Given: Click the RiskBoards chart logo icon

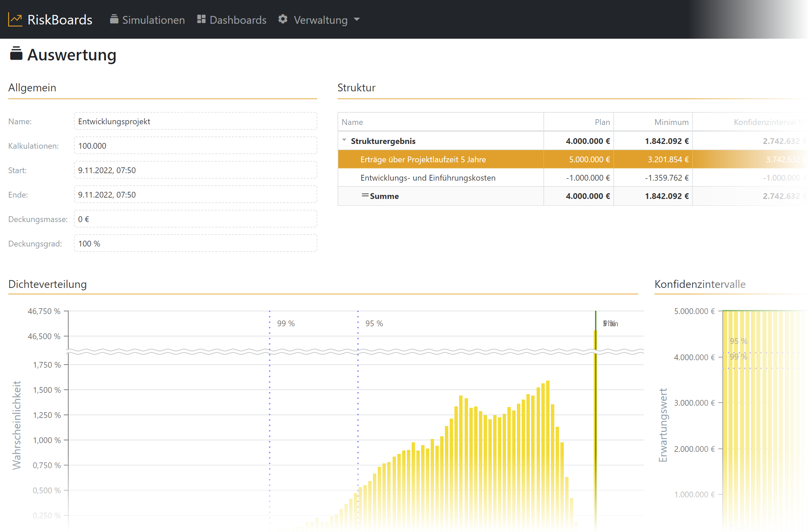Looking at the screenshot, I should coord(15,20).
